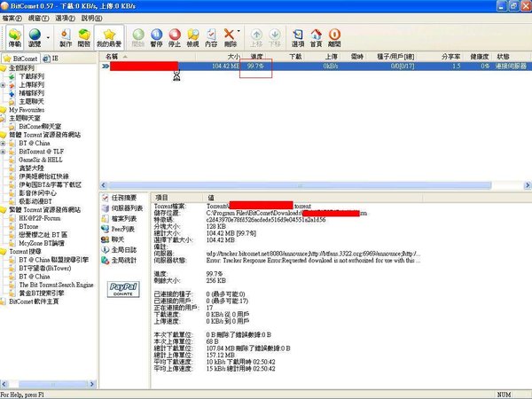
Task: Click task list horizontal scrollbar left arrow
Action: pos(104,185)
